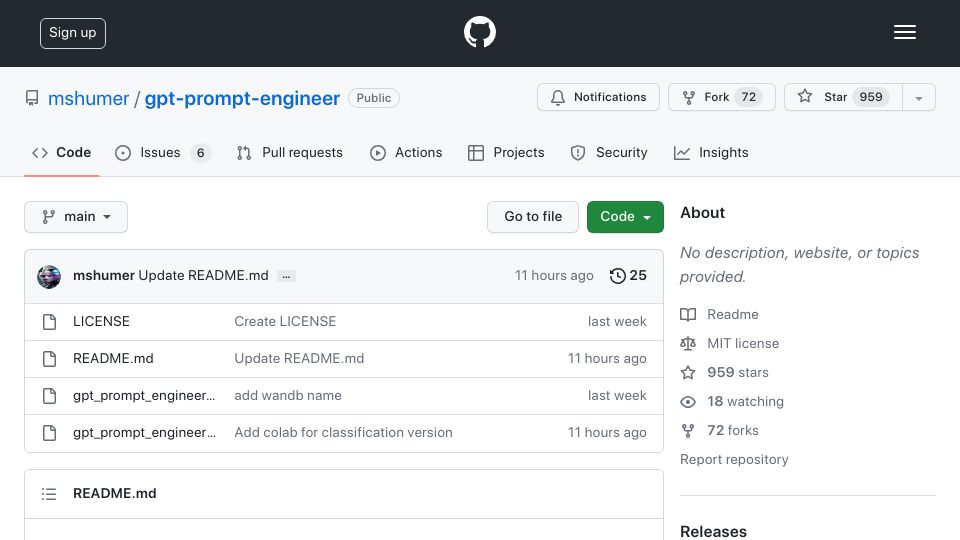Go to the Actions tab
Screen dimensions: 960x540
click(406, 152)
